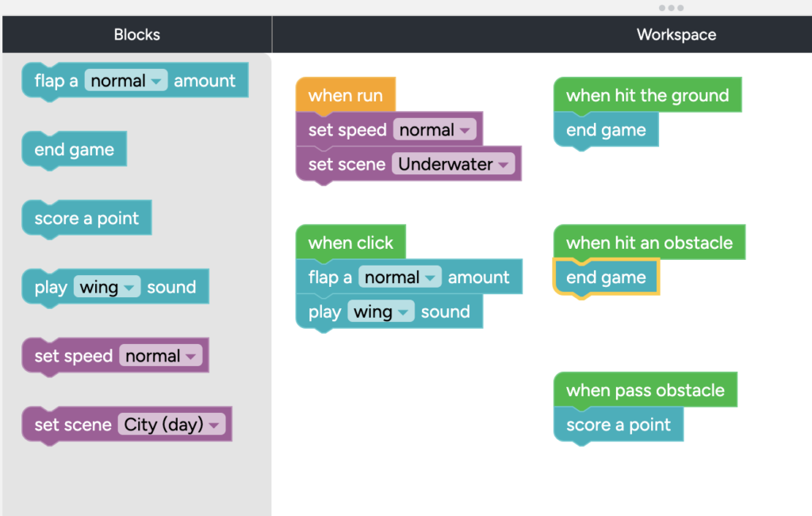Select the when click event block
This screenshot has width=812, height=516.
click(350, 243)
